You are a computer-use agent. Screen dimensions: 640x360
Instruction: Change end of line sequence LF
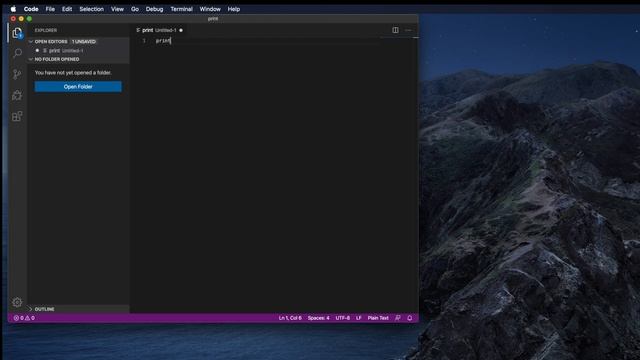click(358, 318)
